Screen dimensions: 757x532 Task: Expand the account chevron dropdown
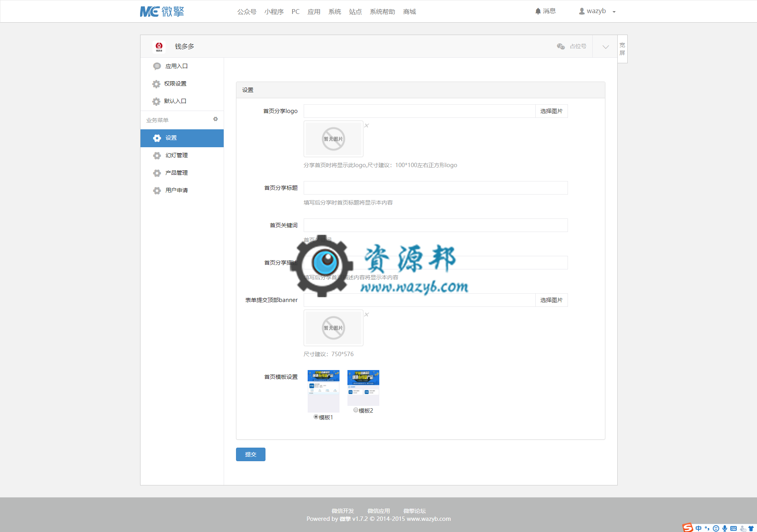click(x=605, y=47)
